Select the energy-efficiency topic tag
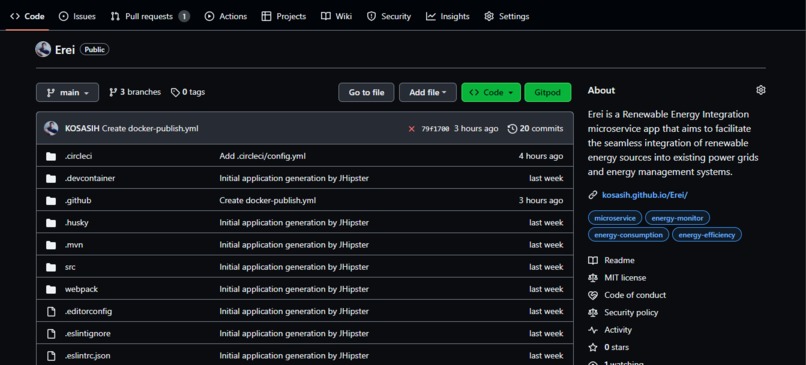 click(x=707, y=235)
